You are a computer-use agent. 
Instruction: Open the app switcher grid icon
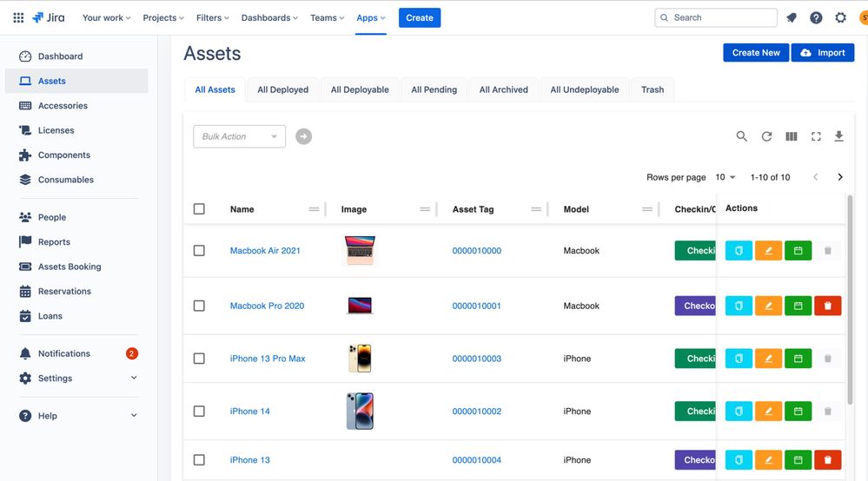click(18, 17)
